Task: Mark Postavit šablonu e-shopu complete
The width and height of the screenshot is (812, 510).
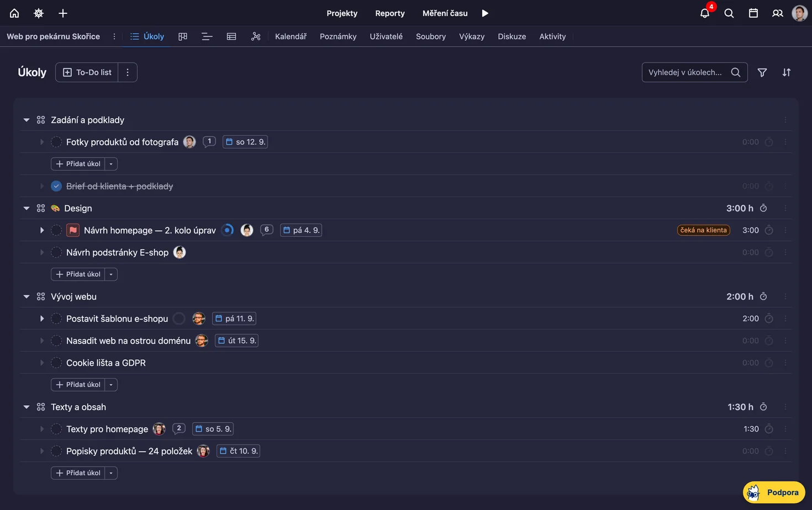Action: click(x=56, y=318)
